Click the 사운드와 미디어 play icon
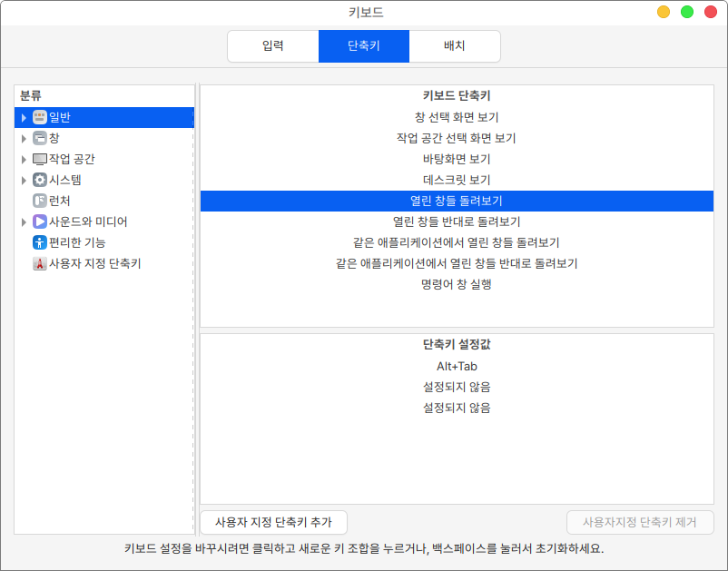The height and width of the screenshot is (571, 728). (x=39, y=222)
